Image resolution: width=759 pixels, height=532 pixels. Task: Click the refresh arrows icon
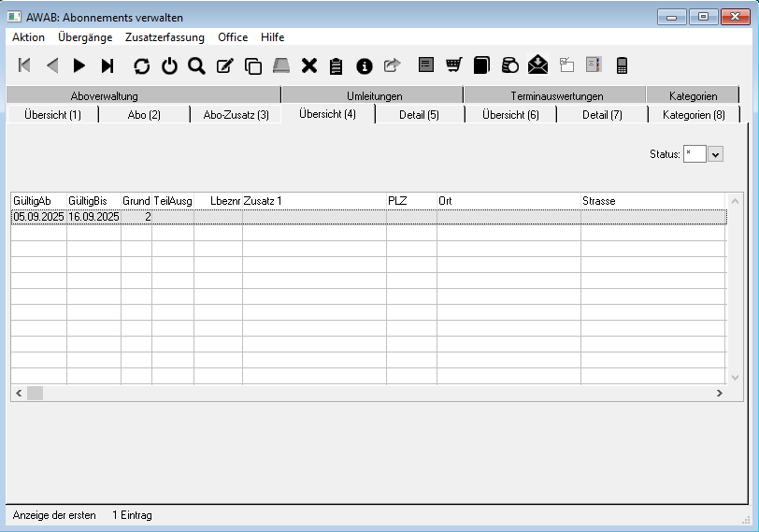point(141,65)
